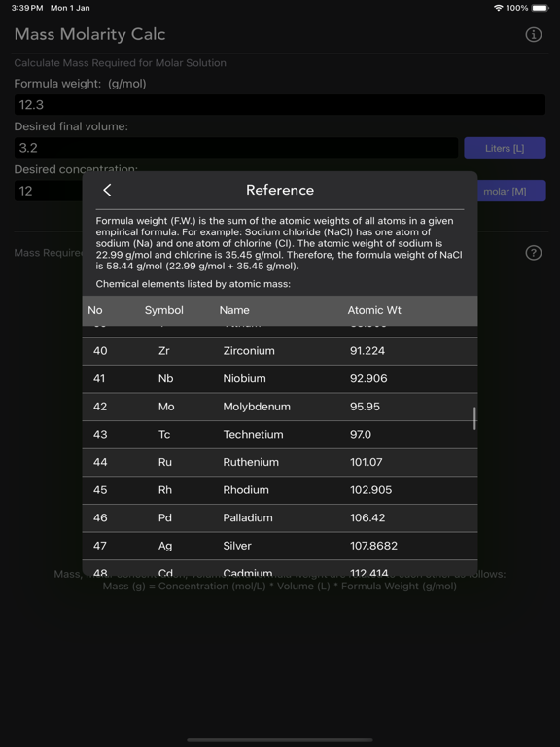560x747 pixels.
Task: Select element number 47 cell
Action: [99, 546]
